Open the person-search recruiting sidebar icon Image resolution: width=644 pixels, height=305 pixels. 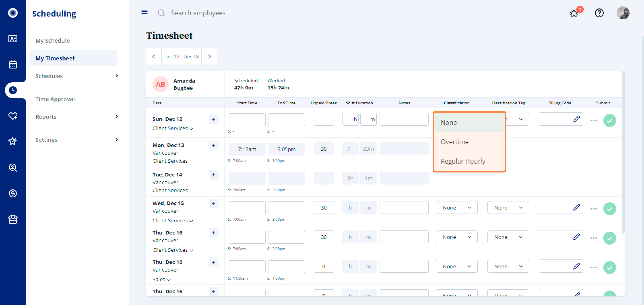click(13, 167)
